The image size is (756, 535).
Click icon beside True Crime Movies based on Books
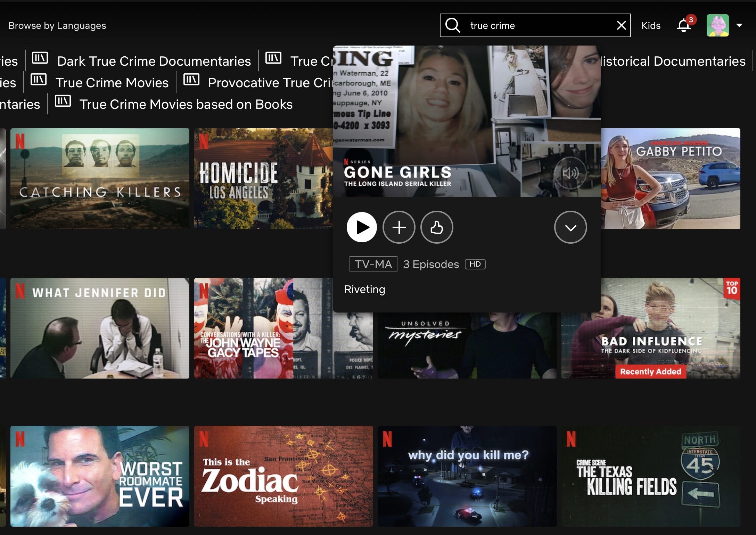(x=63, y=101)
